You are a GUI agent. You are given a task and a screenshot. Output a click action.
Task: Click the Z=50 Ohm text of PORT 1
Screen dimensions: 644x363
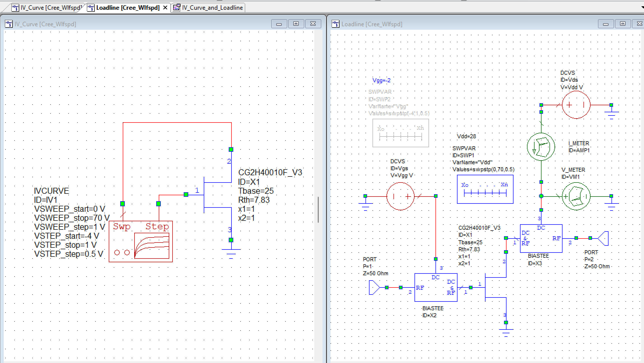pyautogui.click(x=375, y=273)
